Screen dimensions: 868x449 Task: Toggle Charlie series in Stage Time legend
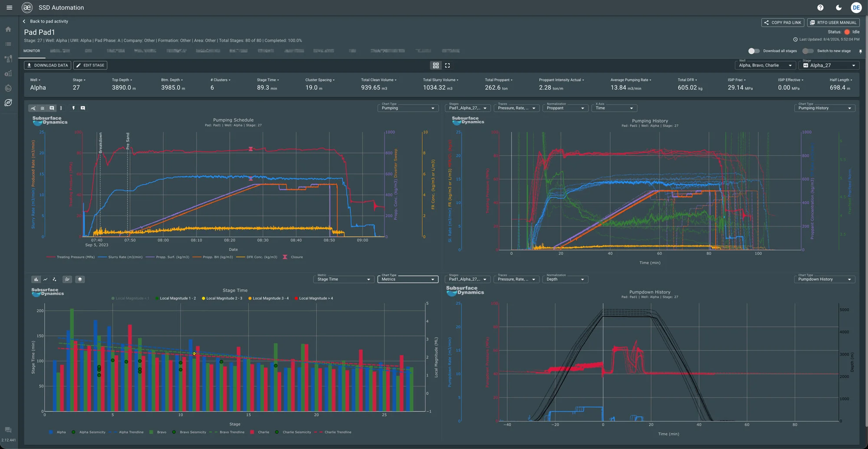(x=260, y=432)
